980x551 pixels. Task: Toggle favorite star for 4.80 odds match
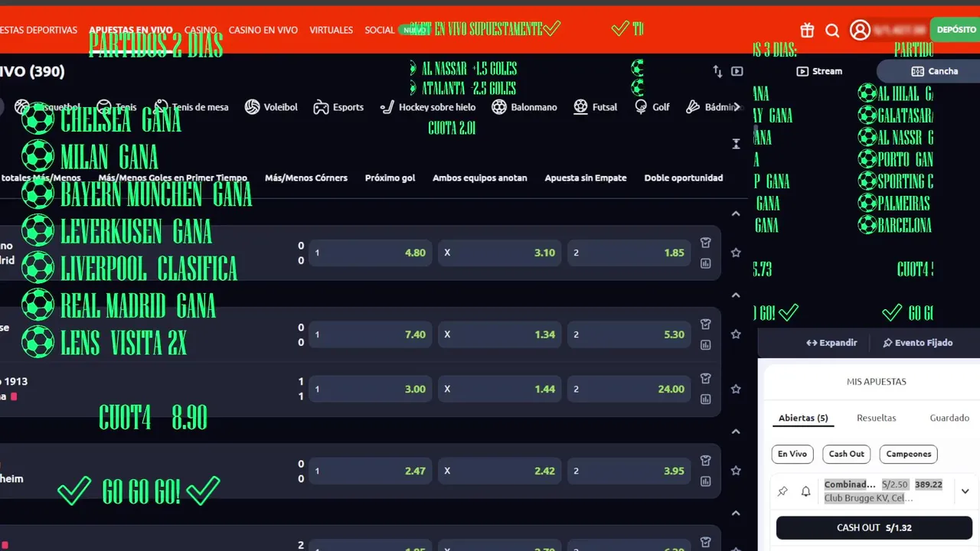pos(736,253)
